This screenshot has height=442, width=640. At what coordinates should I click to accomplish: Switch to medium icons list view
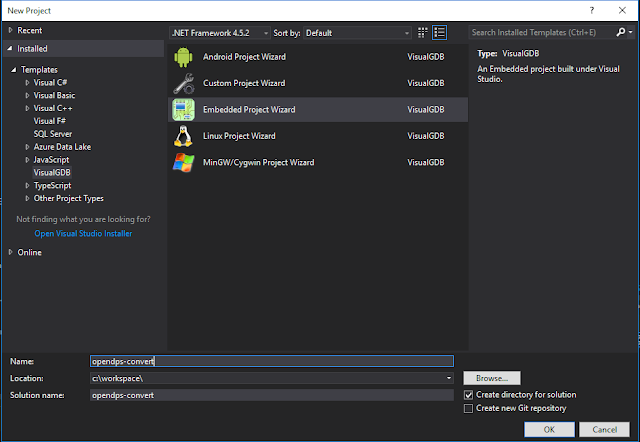point(440,33)
